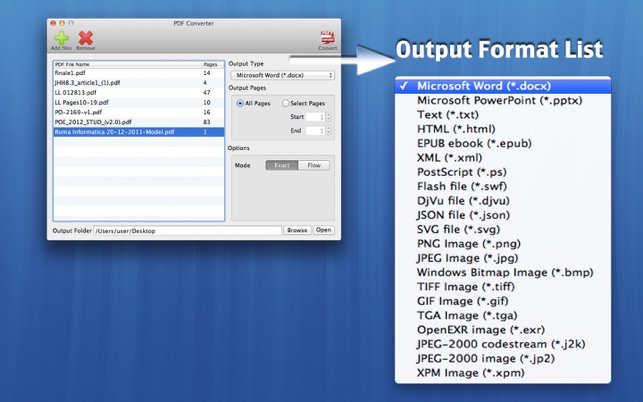Click the Pages column header
This screenshot has height=402, width=643.
(212, 64)
